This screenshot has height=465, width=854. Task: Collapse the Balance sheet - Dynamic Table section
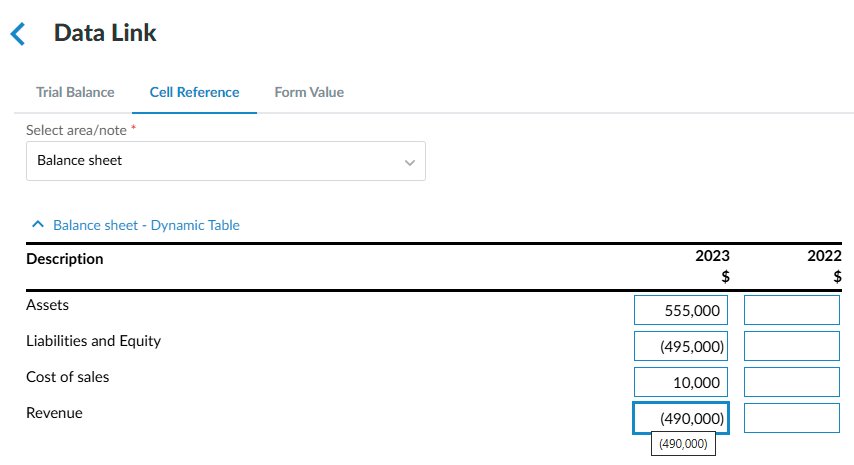click(38, 225)
